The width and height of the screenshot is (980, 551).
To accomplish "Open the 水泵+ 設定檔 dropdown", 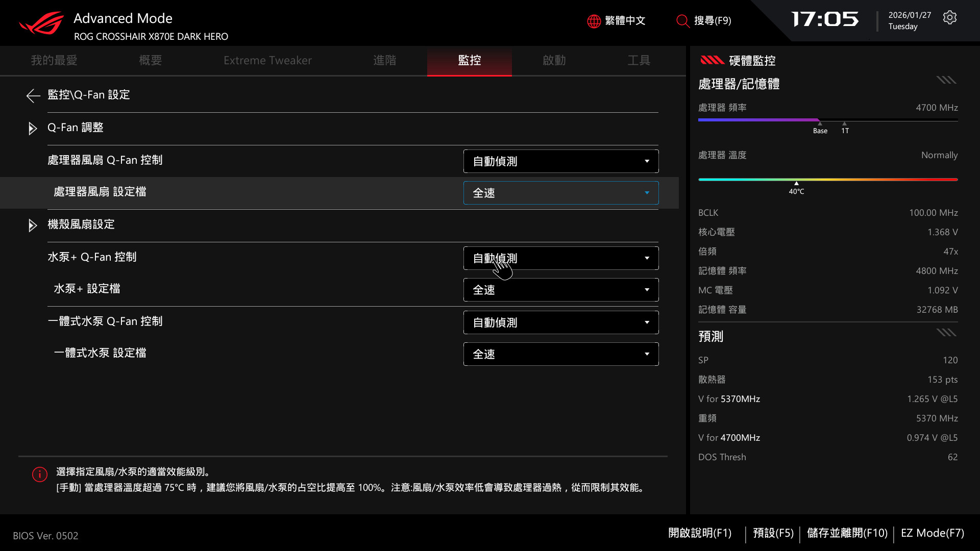I will coord(560,290).
